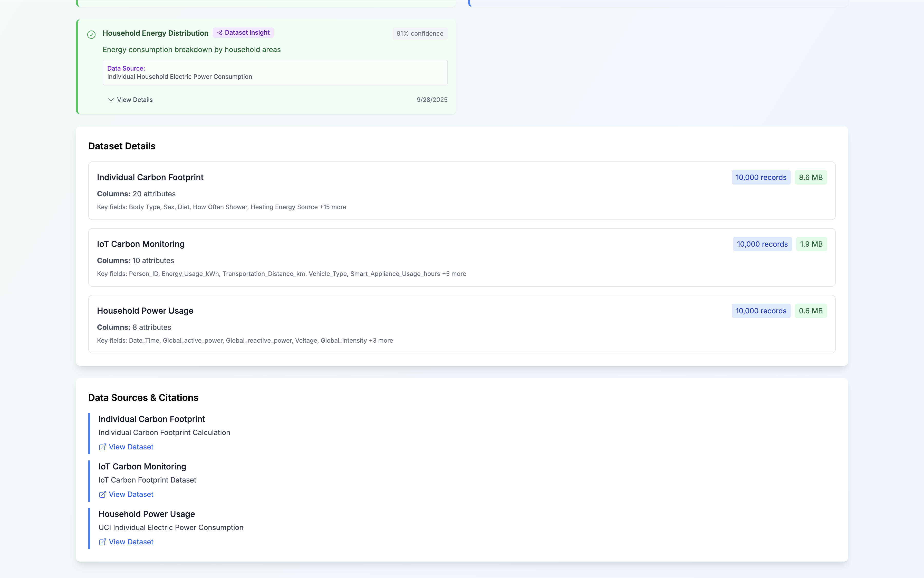
Task: Click the sparkle icon in Dataset Insight badge
Action: click(x=220, y=33)
